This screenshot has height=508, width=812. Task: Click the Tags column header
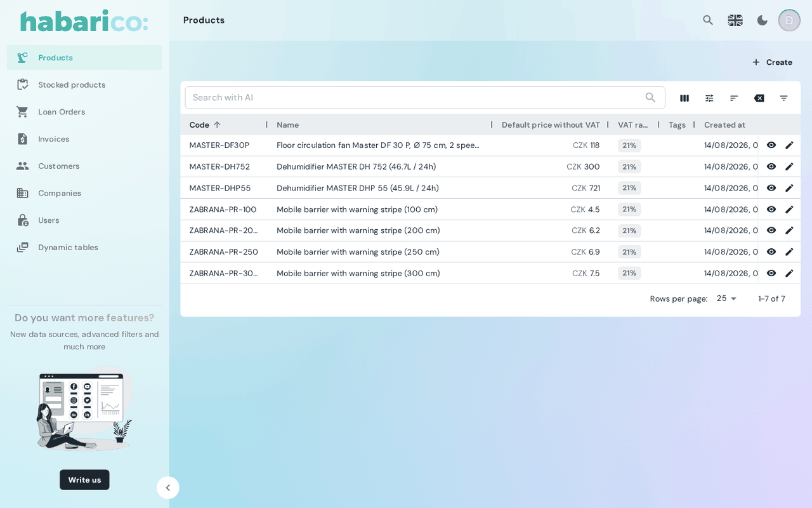pyautogui.click(x=677, y=125)
